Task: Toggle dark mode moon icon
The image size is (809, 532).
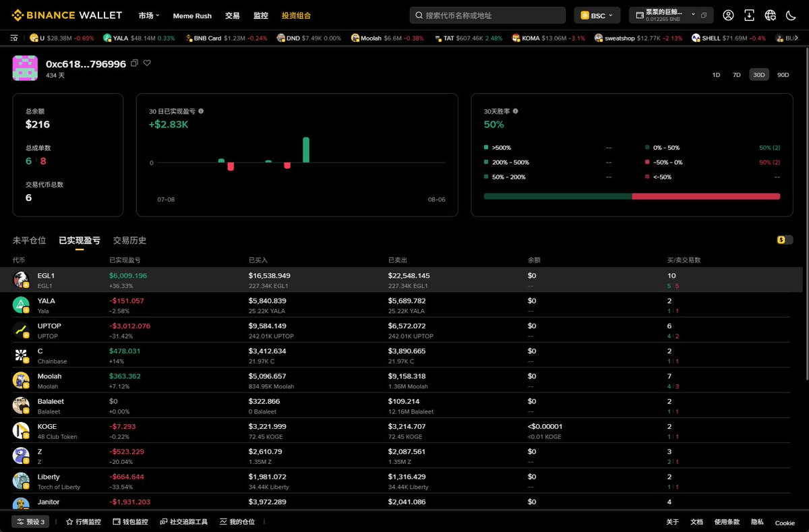Action: (x=791, y=15)
